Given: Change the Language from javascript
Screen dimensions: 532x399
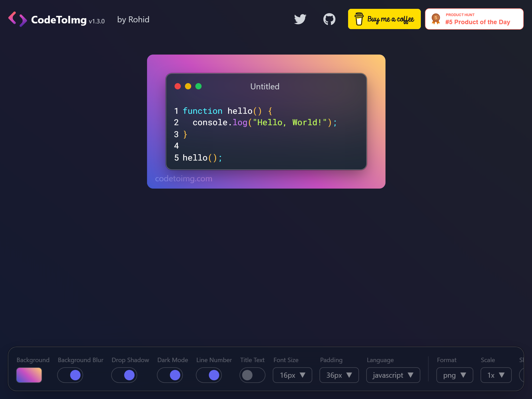Looking at the screenshot, I should point(393,375).
